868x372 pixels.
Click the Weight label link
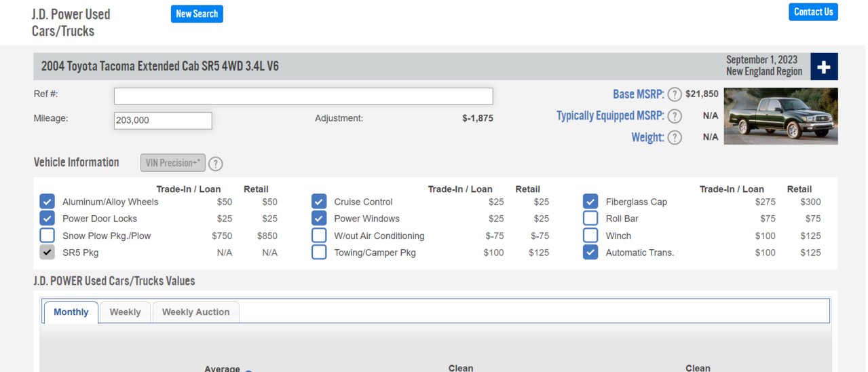coord(647,137)
